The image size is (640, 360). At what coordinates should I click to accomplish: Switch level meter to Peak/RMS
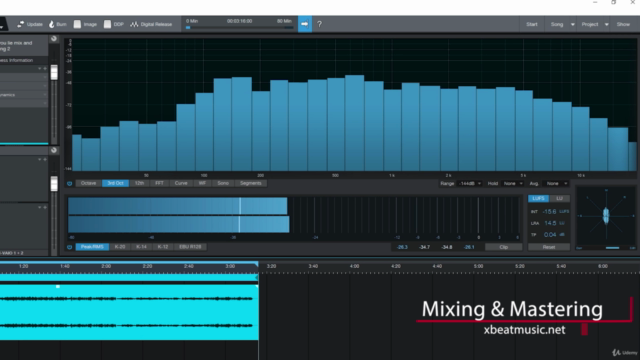click(x=92, y=247)
